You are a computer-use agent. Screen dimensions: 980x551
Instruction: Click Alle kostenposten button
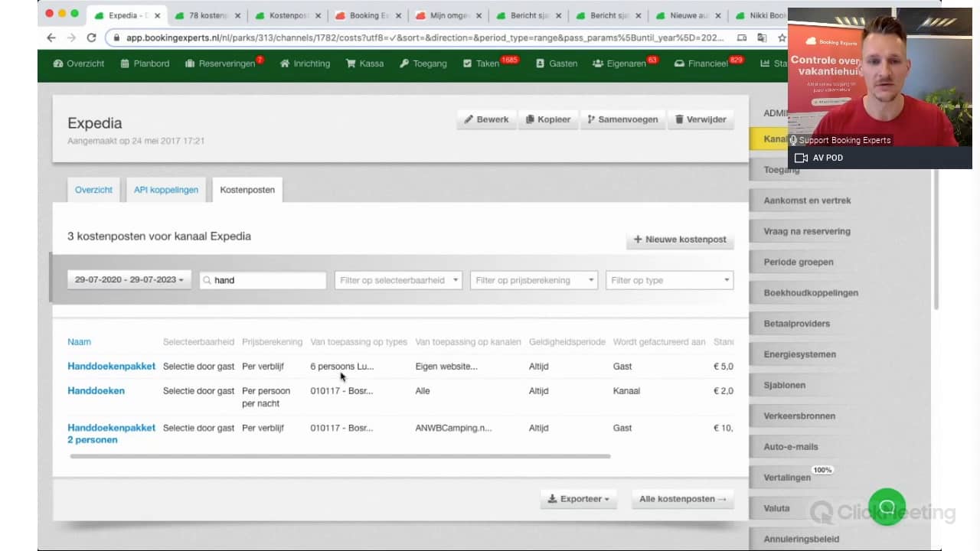pyautogui.click(x=682, y=499)
